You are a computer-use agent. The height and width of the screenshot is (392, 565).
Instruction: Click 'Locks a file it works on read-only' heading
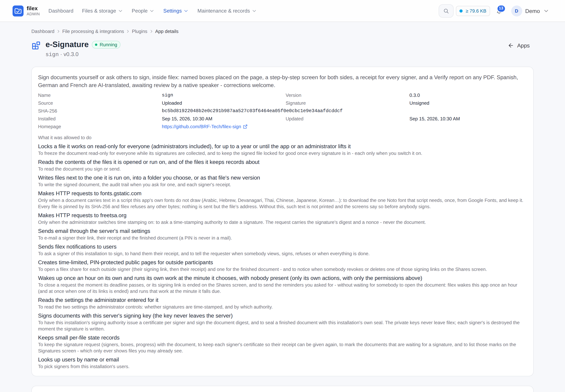tap(194, 146)
